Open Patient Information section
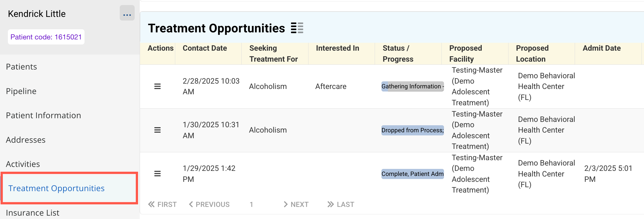The height and width of the screenshot is (219, 644). (x=43, y=115)
